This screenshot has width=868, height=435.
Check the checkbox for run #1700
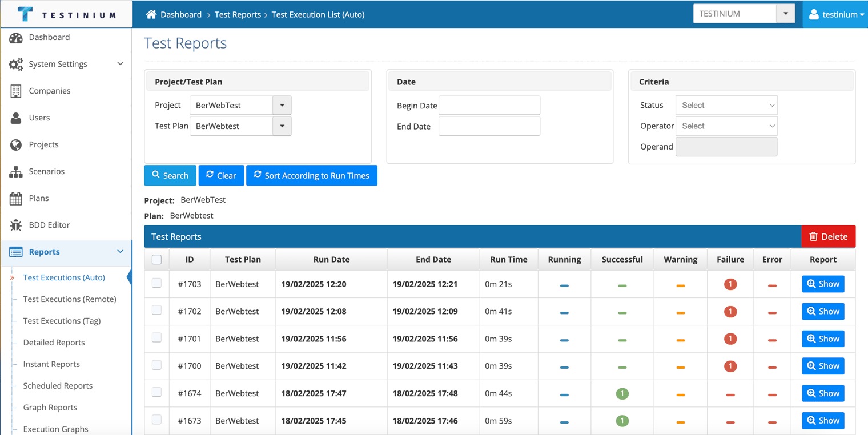pos(157,365)
